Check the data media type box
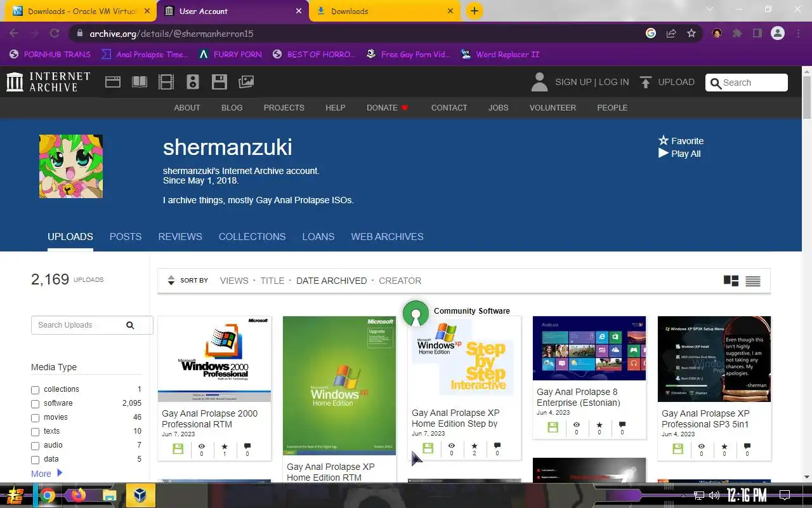Screen dimensions: 812x508 35,460
